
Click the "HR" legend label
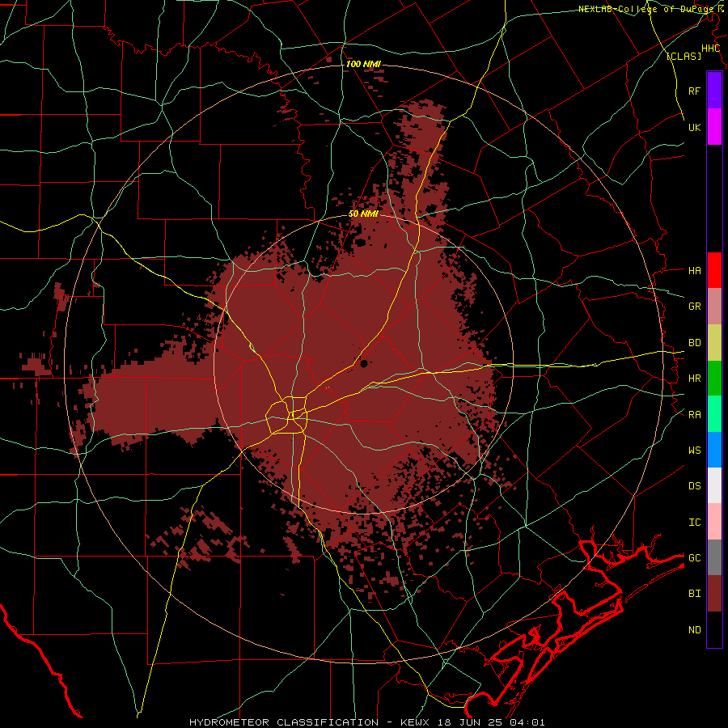(x=694, y=379)
